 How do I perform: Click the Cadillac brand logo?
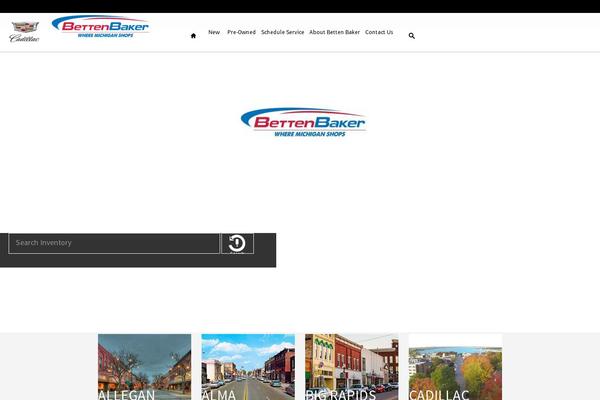[x=24, y=32]
